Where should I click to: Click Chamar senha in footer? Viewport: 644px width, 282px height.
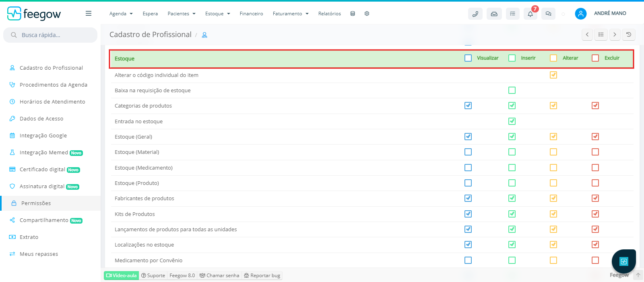(219, 276)
